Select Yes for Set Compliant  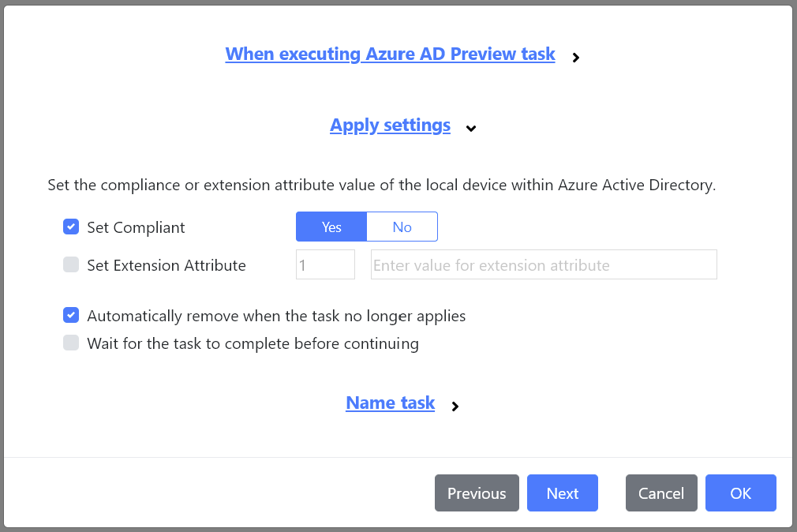tap(331, 227)
